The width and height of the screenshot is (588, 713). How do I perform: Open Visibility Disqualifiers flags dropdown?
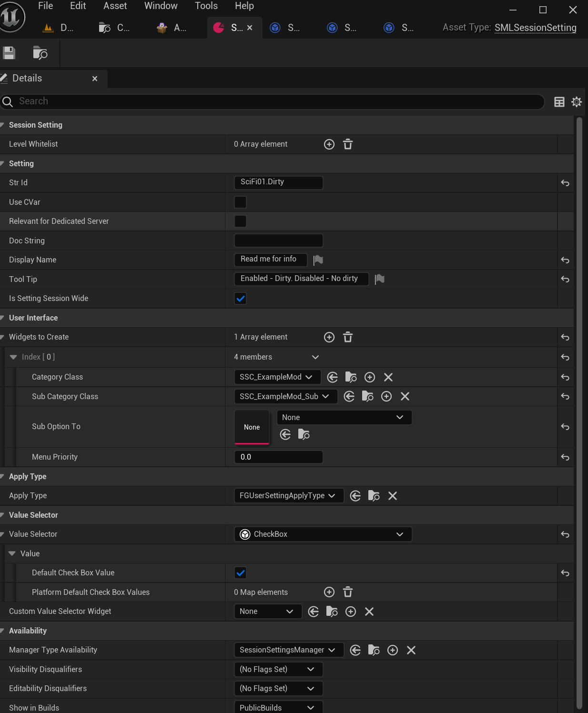[x=278, y=669]
